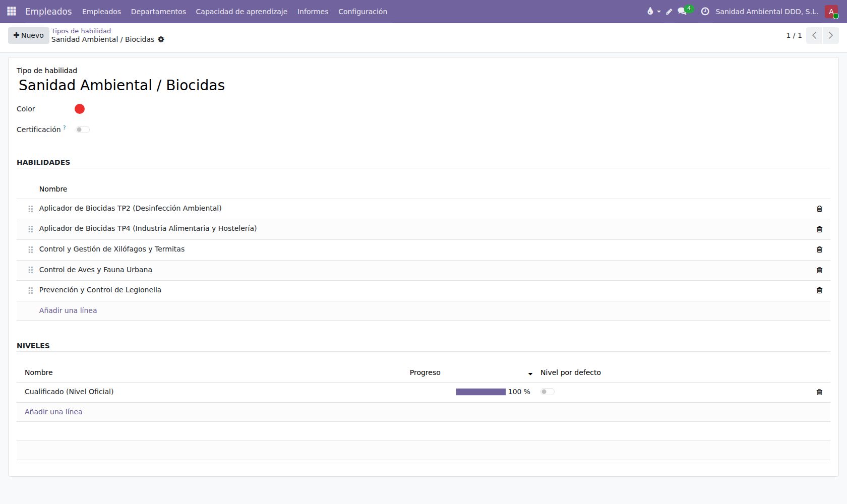
Task: Click the Nuevo button
Action: pos(29,35)
